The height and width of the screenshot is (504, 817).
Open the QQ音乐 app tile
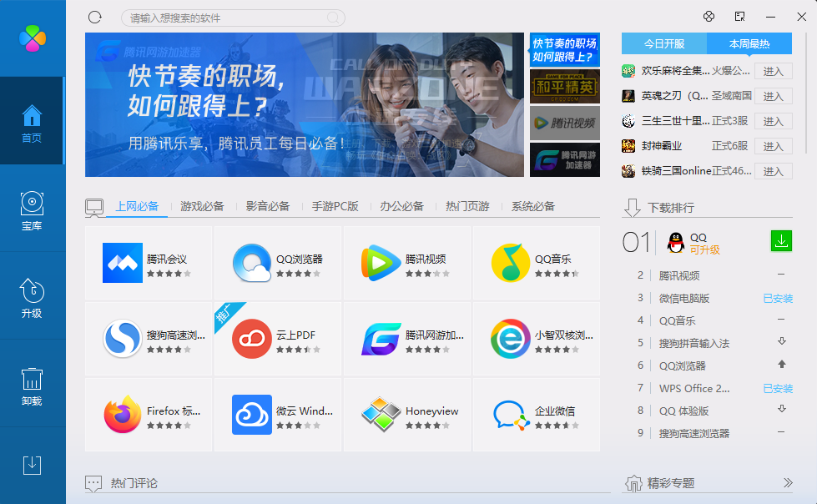536,263
